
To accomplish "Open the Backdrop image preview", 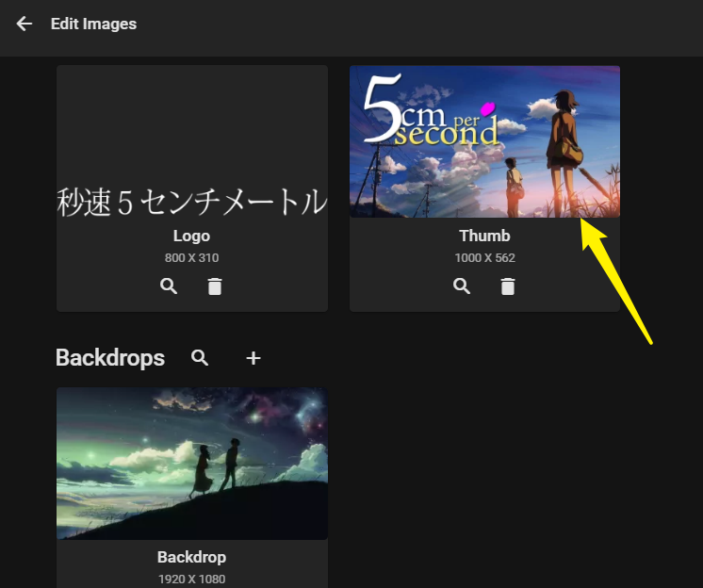I will (192, 464).
